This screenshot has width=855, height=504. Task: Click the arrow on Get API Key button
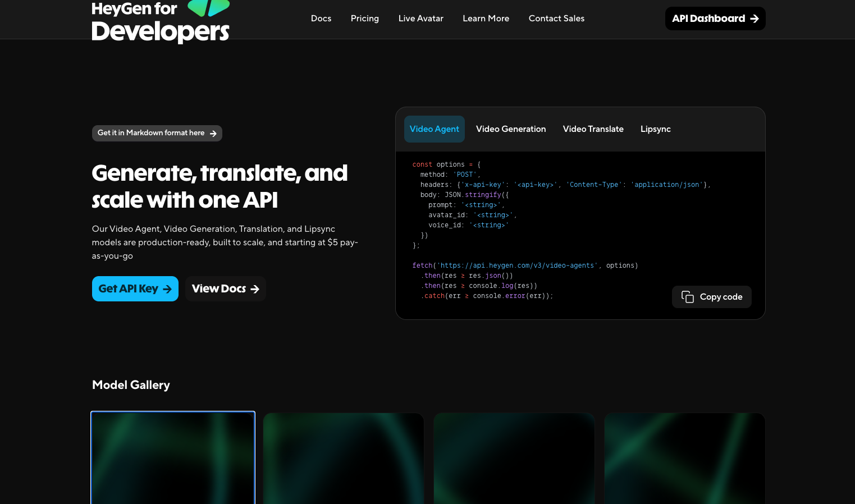pyautogui.click(x=167, y=288)
